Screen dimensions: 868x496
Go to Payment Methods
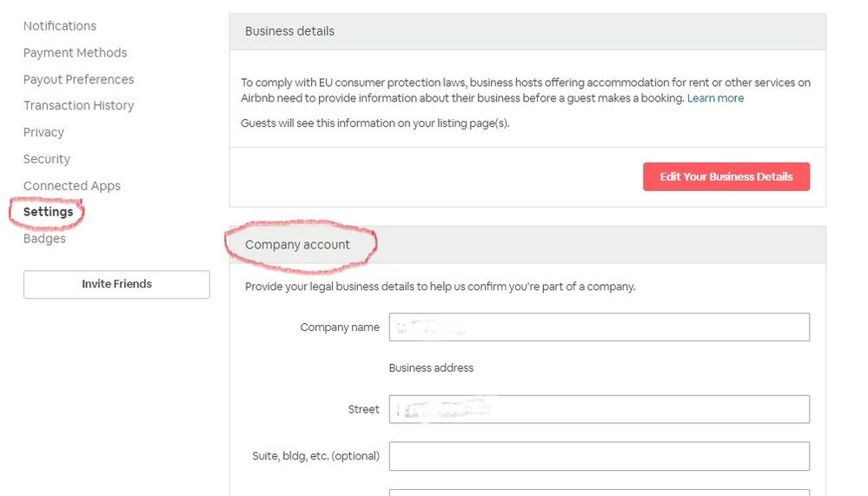[75, 53]
